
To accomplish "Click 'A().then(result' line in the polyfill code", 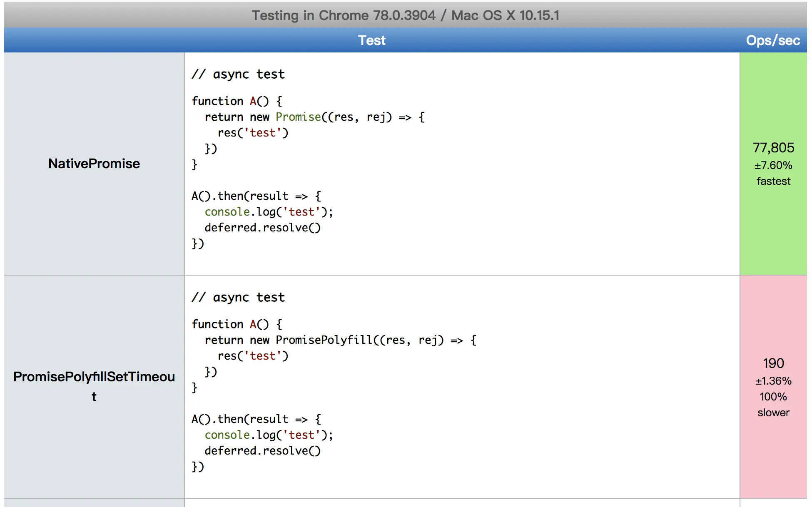I will [240, 419].
